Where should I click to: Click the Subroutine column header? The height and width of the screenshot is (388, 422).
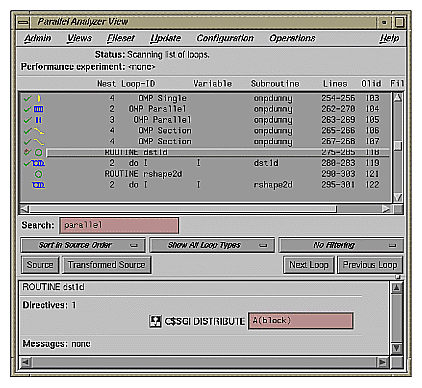click(275, 84)
